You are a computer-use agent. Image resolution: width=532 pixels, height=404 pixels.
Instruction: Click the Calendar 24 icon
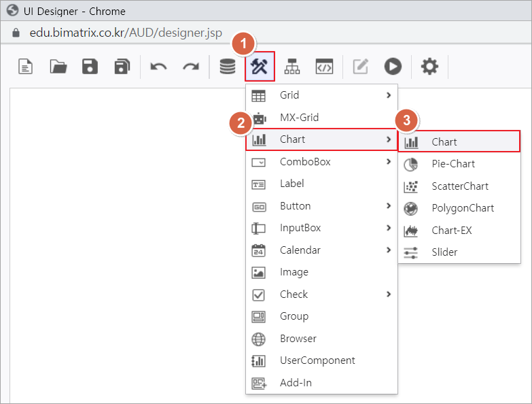(259, 251)
